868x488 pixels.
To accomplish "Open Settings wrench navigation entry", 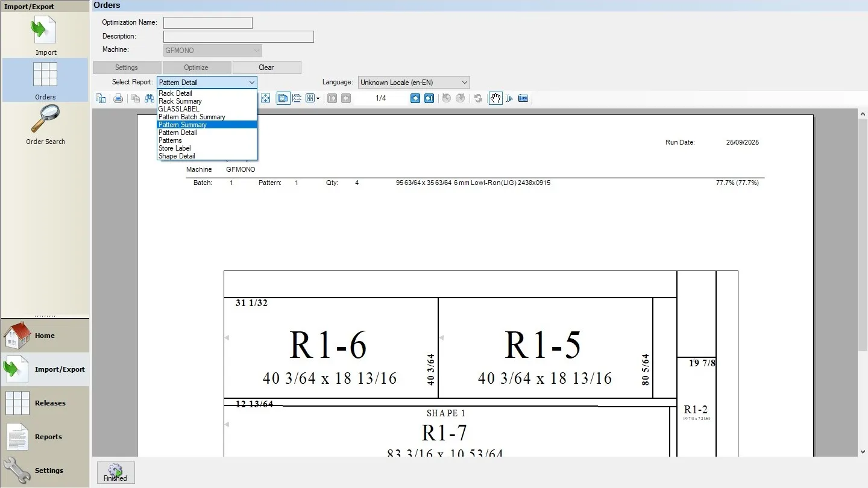I will (45, 471).
